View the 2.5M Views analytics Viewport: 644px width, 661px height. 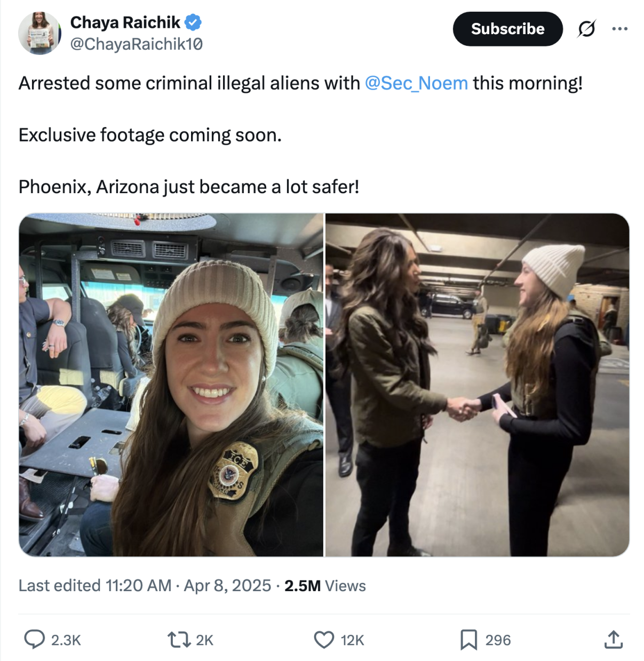[325, 585]
